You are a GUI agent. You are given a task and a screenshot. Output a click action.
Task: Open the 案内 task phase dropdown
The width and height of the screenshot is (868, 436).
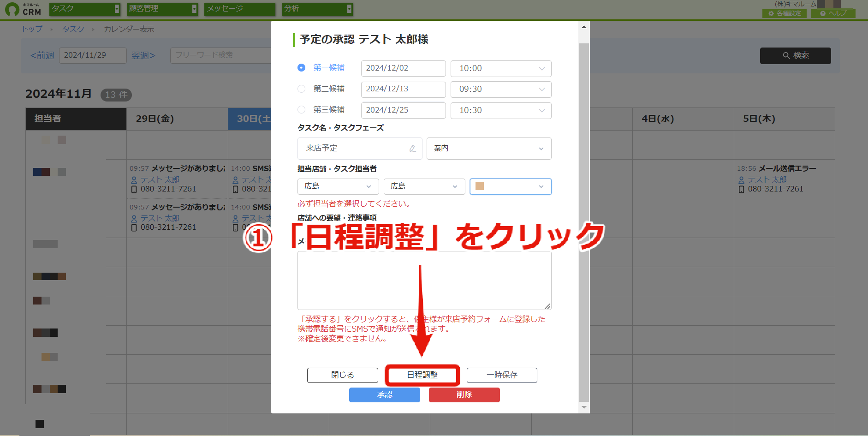pyautogui.click(x=489, y=148)
